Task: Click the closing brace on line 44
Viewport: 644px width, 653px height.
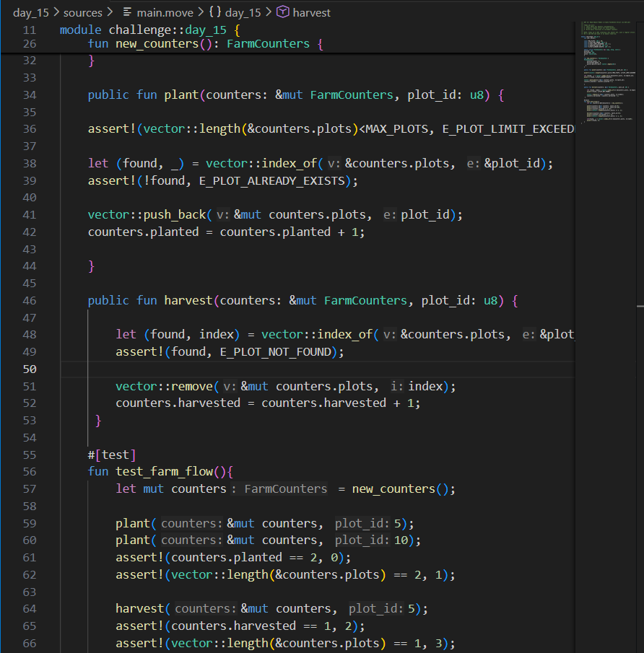Action: point(91,266)
